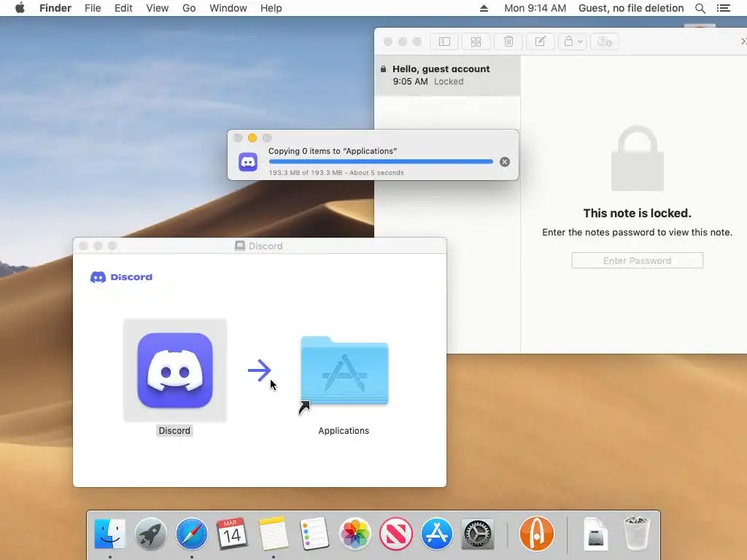Open the Notes lock dropdown
Viewport: 747px width, 560px height.
(x=573, y=42)
